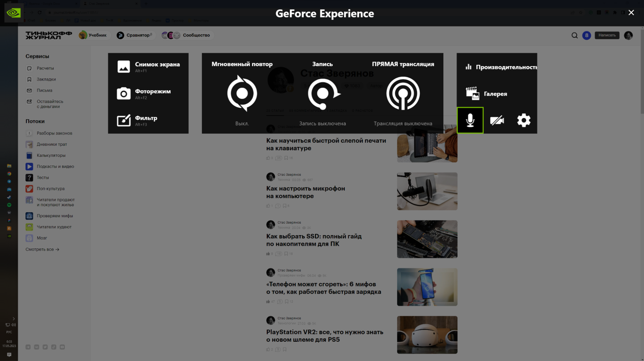Open comments on the SSD article

279,254
